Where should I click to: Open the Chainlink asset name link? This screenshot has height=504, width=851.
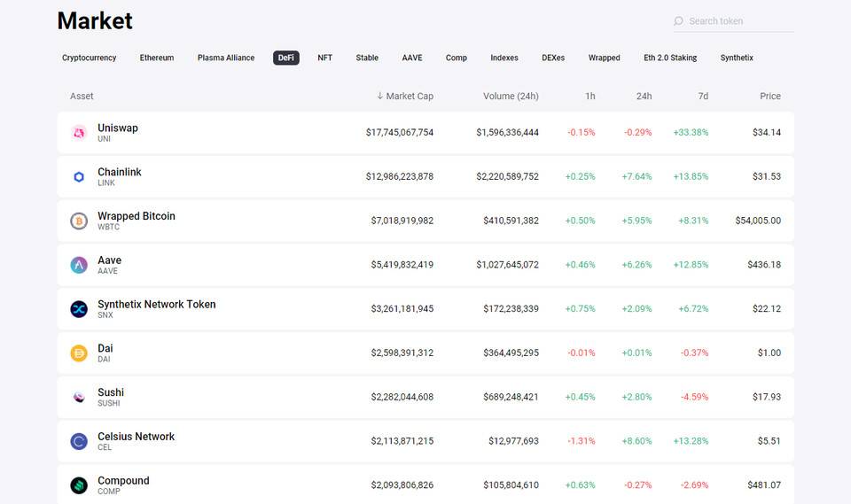click(x=120, y=172)
